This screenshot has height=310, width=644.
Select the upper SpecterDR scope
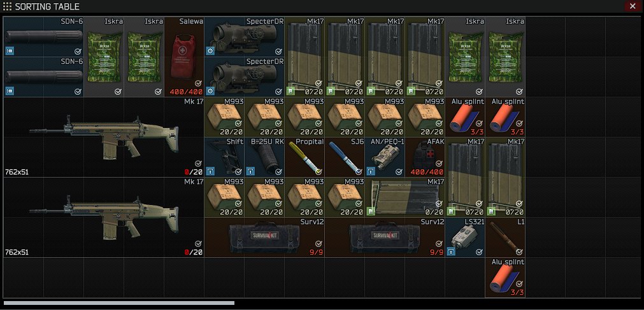pyautogui.click(x=245, y=36)
